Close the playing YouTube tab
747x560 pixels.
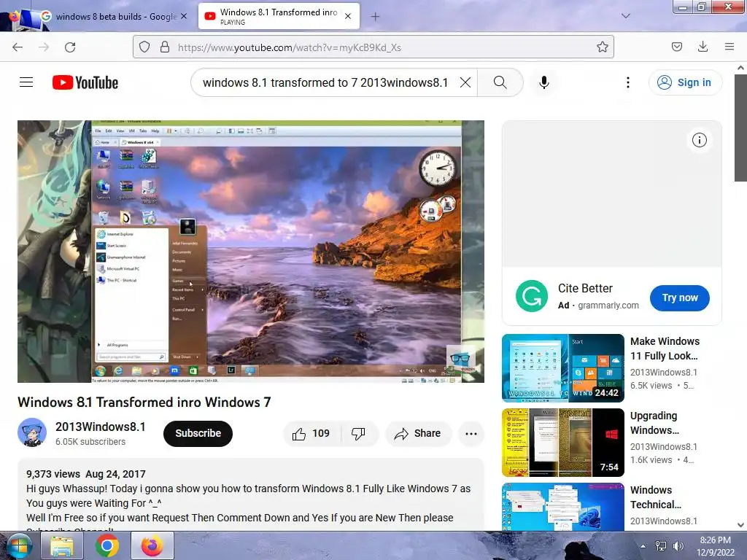[x=348, y=16]
